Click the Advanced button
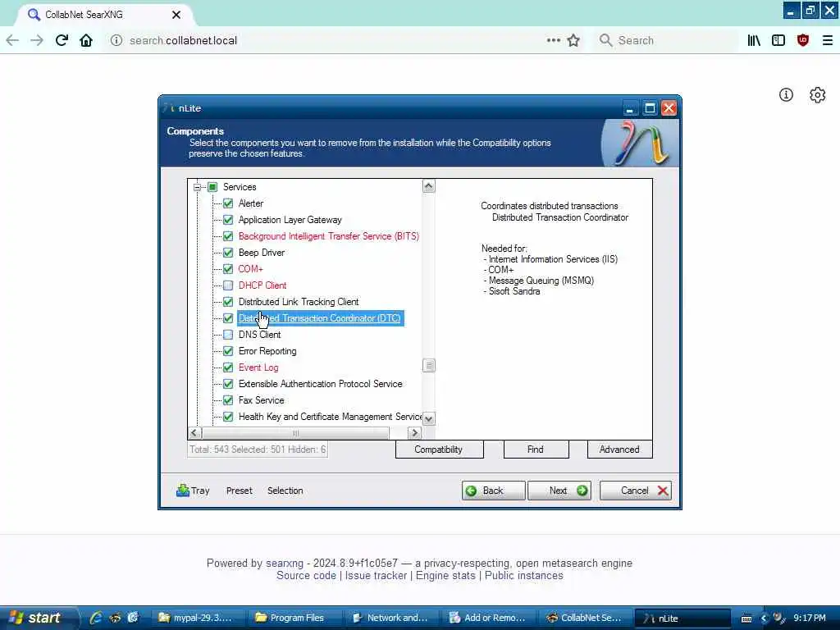The width and height of the screenshot is (840, 630). point(619,450)
